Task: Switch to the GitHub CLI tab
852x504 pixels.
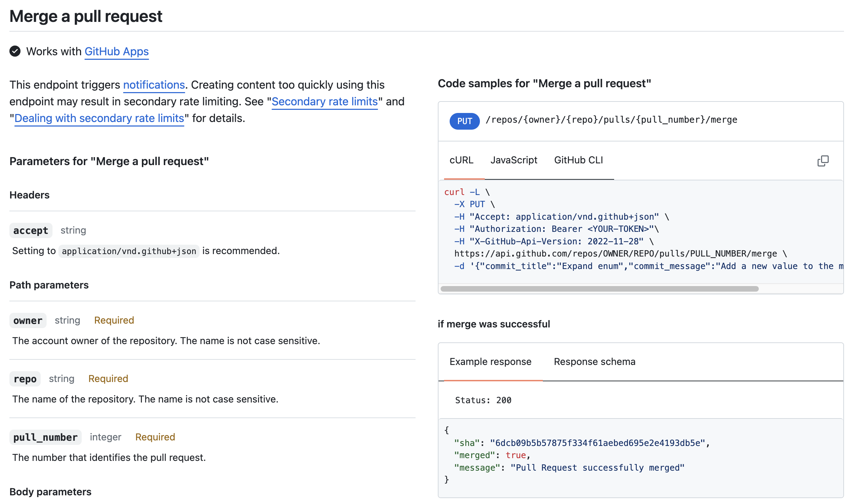Action: point(579,160)
